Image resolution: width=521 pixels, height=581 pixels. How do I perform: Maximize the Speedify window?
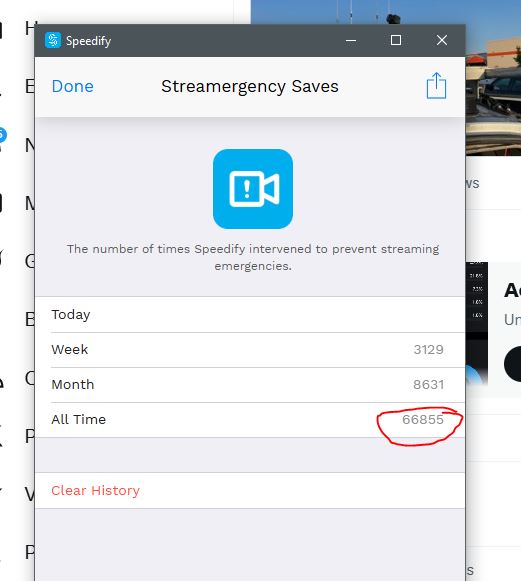coord(396,40)
